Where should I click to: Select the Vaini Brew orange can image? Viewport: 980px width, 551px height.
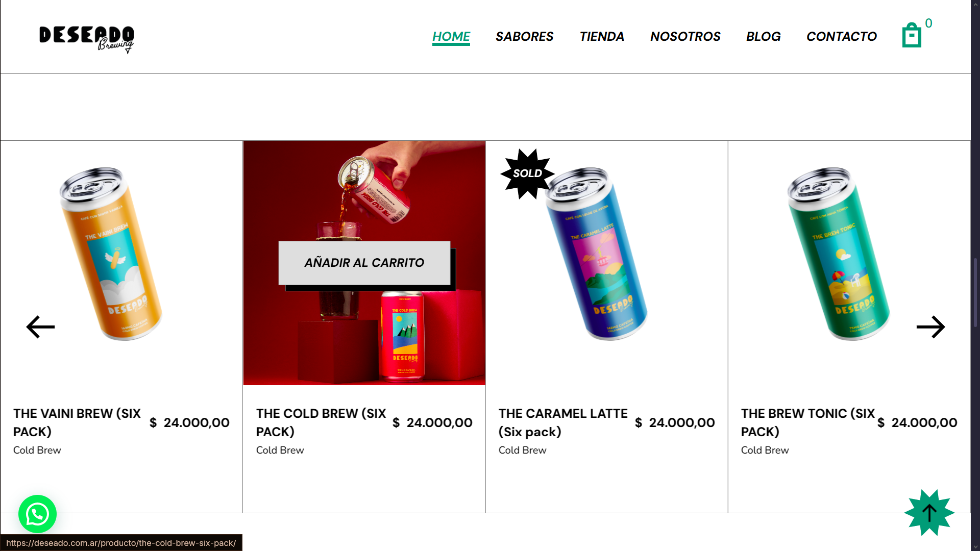111,253
